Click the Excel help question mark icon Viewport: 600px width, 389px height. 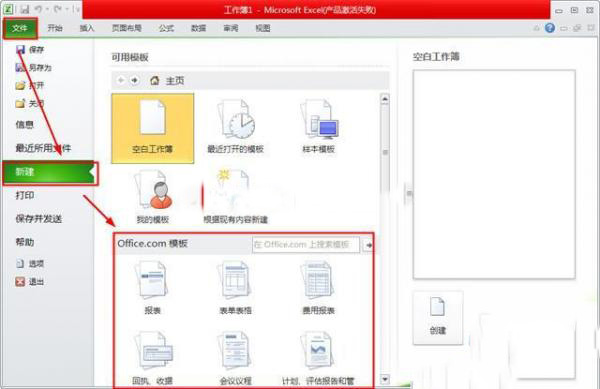point(550,28)
